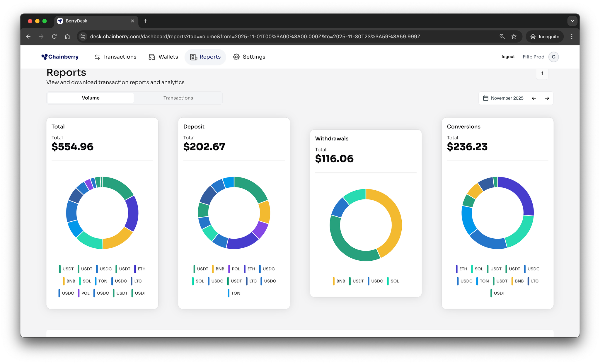Viewport: 600px width, 364px height.
Task: Expand the browser tab search chevron
Action: pyautogui.click(x=572, y=21)
